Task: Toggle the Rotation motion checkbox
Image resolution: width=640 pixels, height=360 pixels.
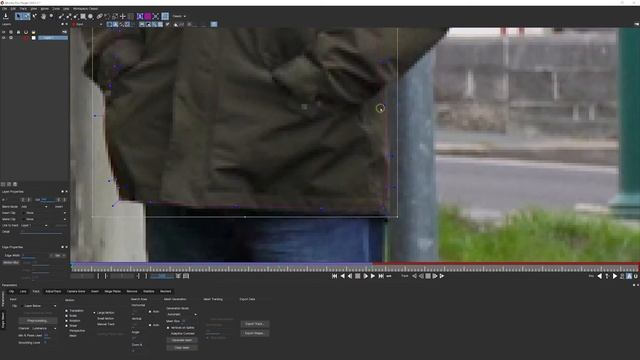Action: (67, 320)
